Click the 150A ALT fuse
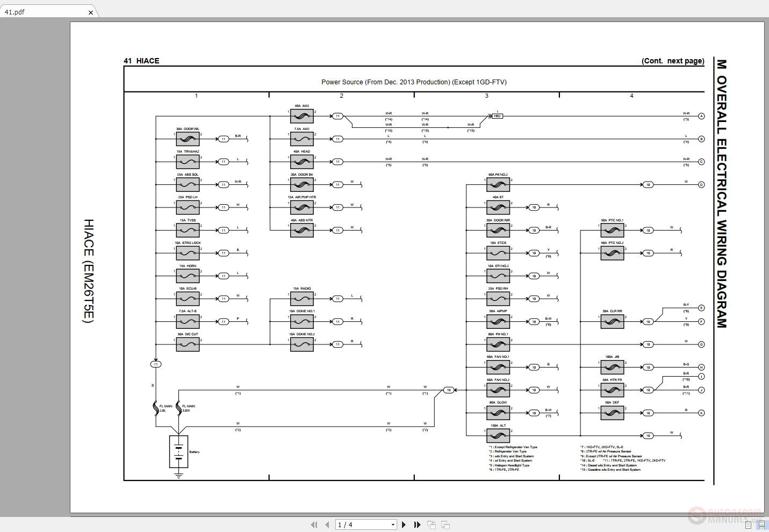 click(498, 436)
